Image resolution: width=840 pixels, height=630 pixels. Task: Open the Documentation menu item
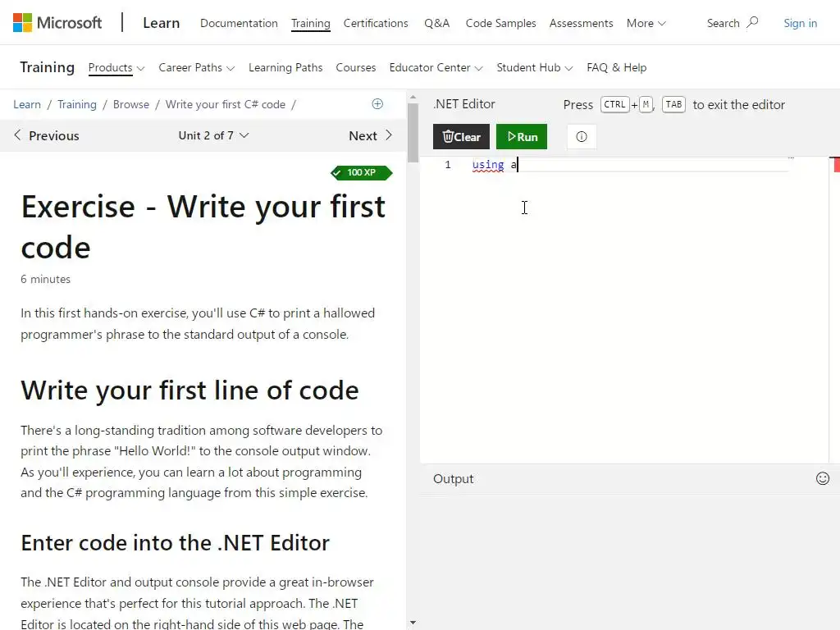pyautogui.click(x=239, y=23)
